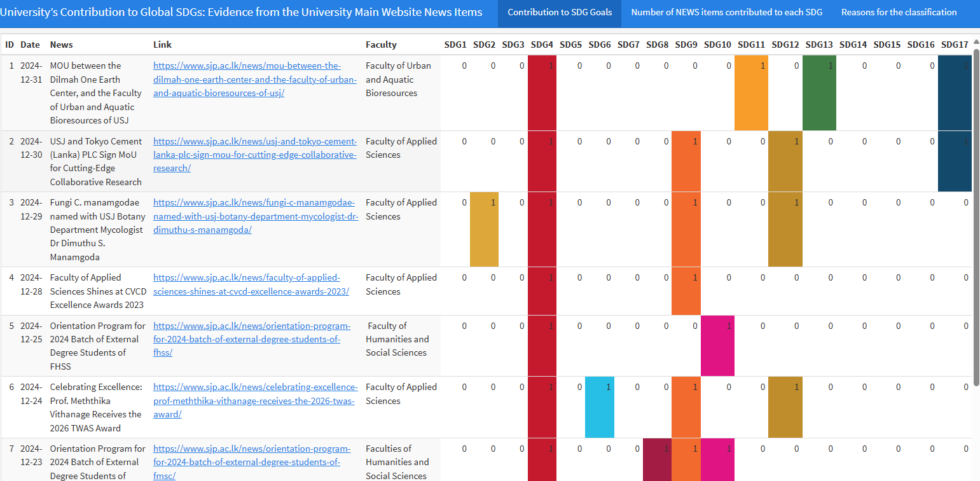Select the green SDG13 cell in row 1
Image resolution: width=980 pixels, height=481 pixels.
click(819, 93)
